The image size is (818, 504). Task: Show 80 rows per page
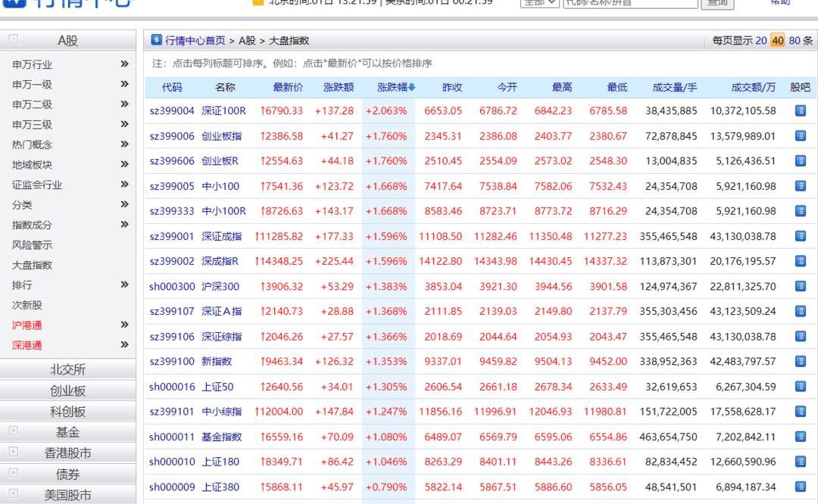pyautogui.click(x=795, y=40)
